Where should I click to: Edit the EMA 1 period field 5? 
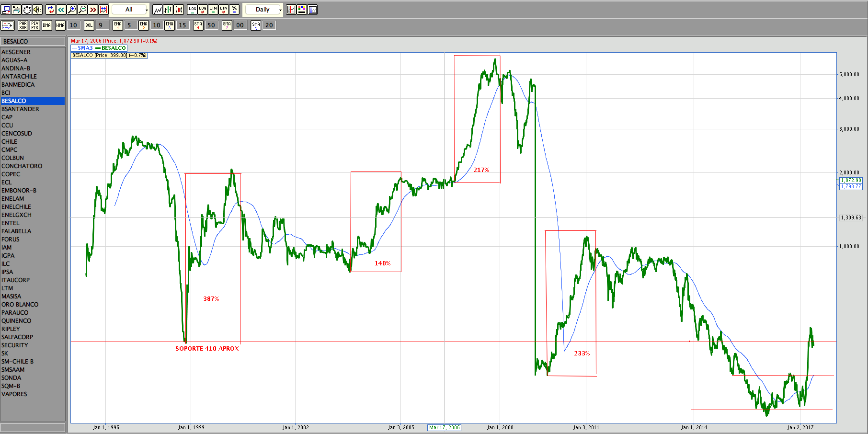[x=131, y=25]
